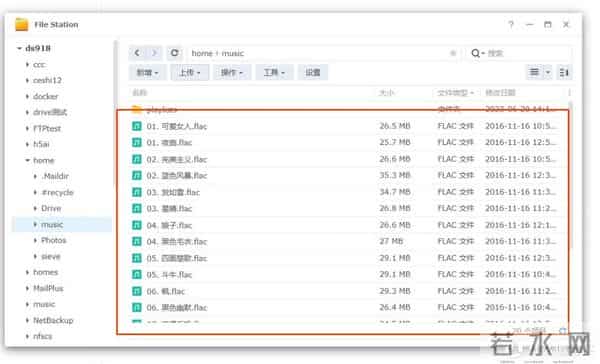
Task: Select the ccc folder in the tree
Action: 39,64
